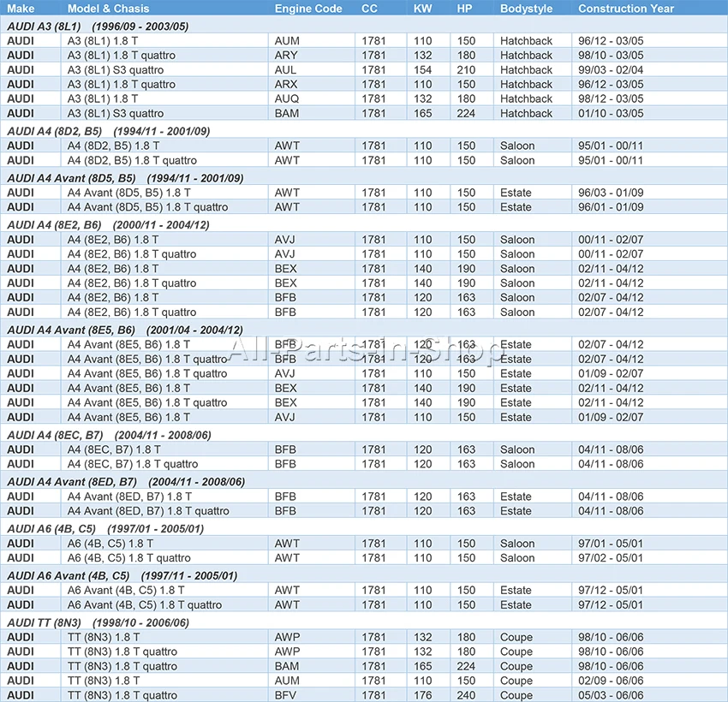Click group heading 'AUDI A4 (8E2, B6)'
The image size is (728, 702).
(54, 225)
